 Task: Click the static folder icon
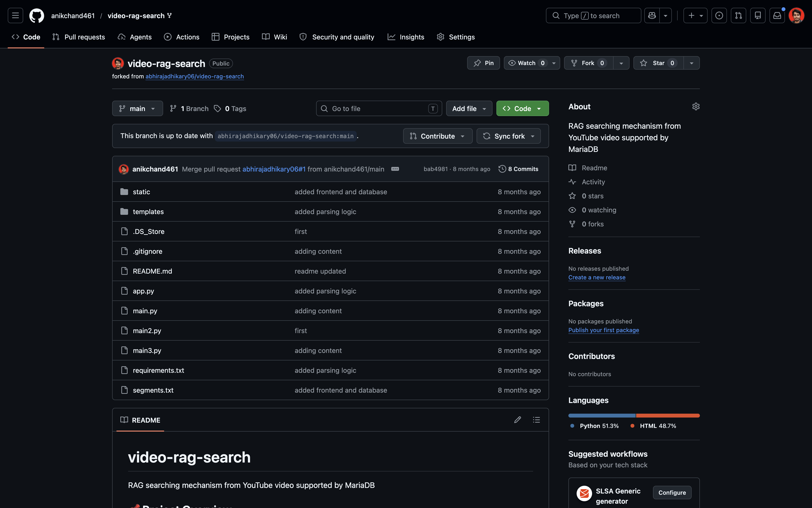pos(124,192)
